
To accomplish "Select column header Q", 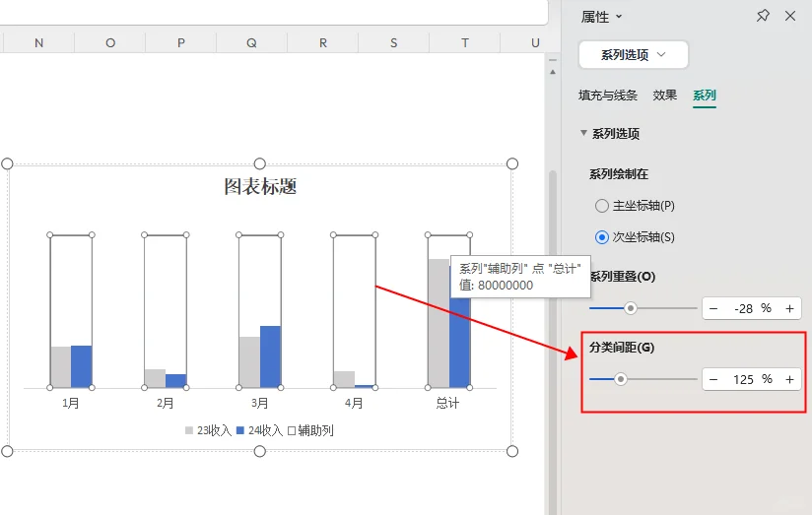I will 251,43.
